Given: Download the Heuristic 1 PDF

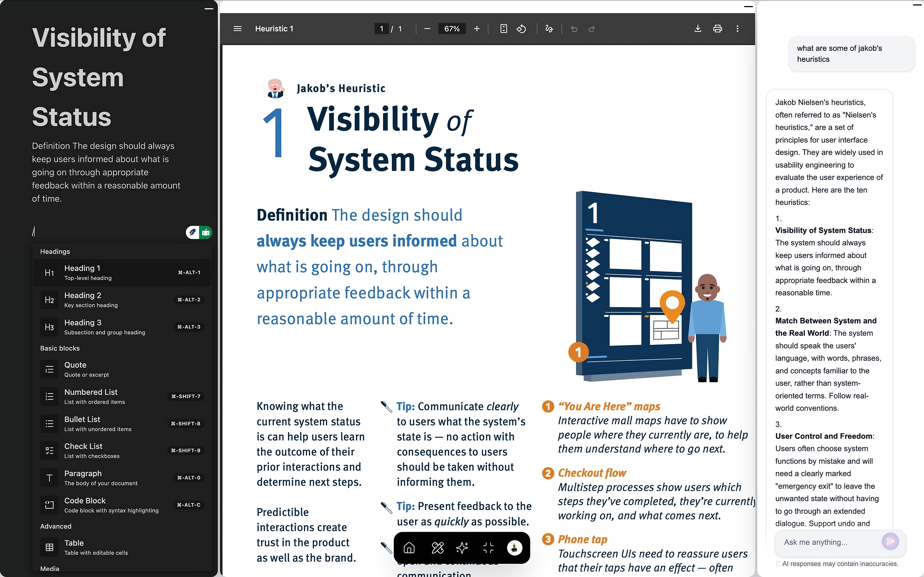Looking at the screenshot, I should (698, 29).
